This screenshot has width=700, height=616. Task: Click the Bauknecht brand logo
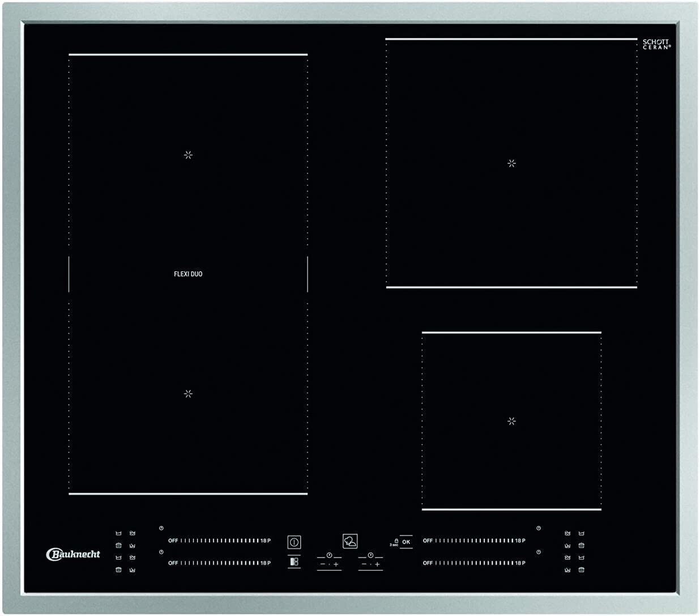click(73, 554)
